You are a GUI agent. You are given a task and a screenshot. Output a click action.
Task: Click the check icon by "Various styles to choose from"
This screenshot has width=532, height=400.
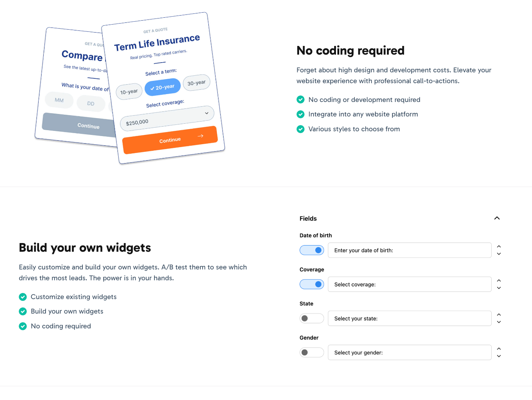301,129
